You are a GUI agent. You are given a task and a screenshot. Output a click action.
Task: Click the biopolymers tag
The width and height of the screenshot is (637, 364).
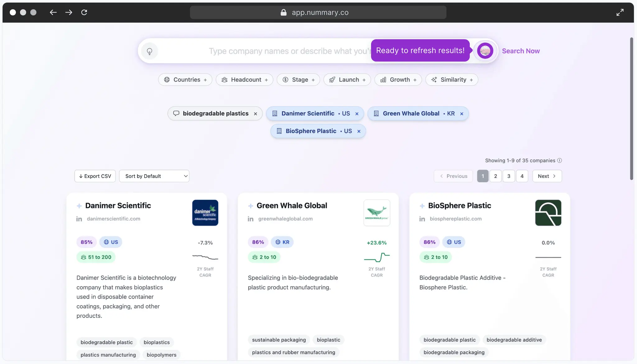coord(161,355)
